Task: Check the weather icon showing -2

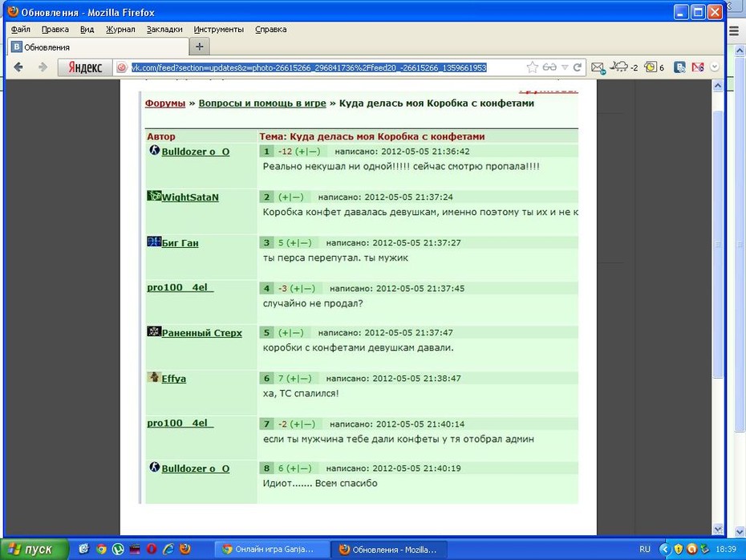Action: coord(623,67)
